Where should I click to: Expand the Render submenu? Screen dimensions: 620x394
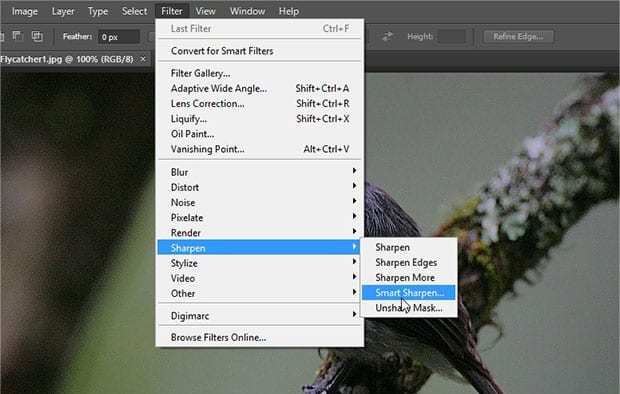point(260,233)
